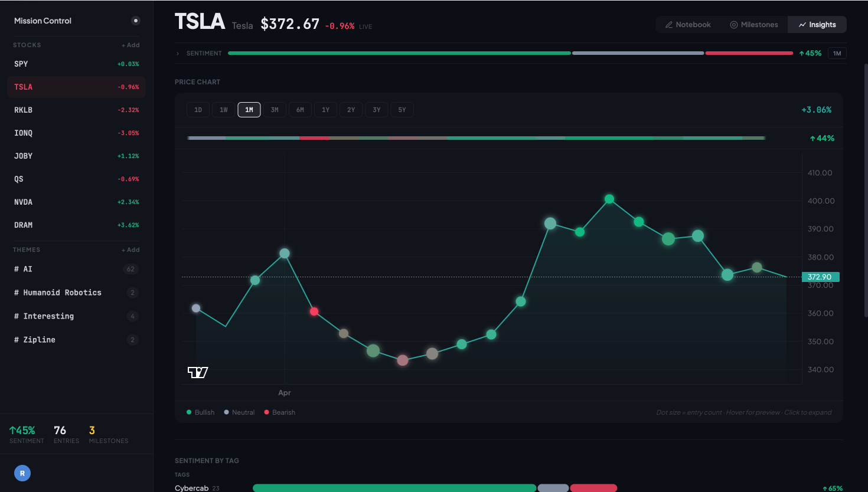Click the Insights trend icon
This screenshot has width=868, height=492.
[x=802, y=25]
